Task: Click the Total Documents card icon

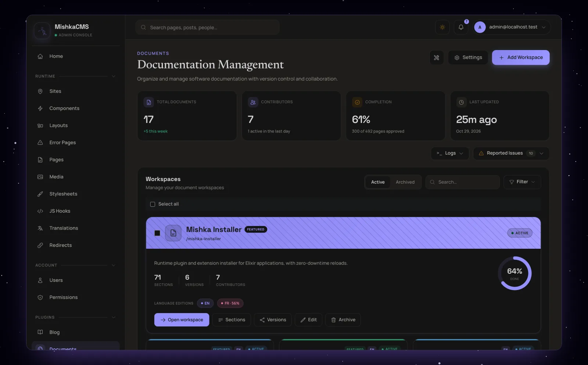Action: click(x=148, y=102)
